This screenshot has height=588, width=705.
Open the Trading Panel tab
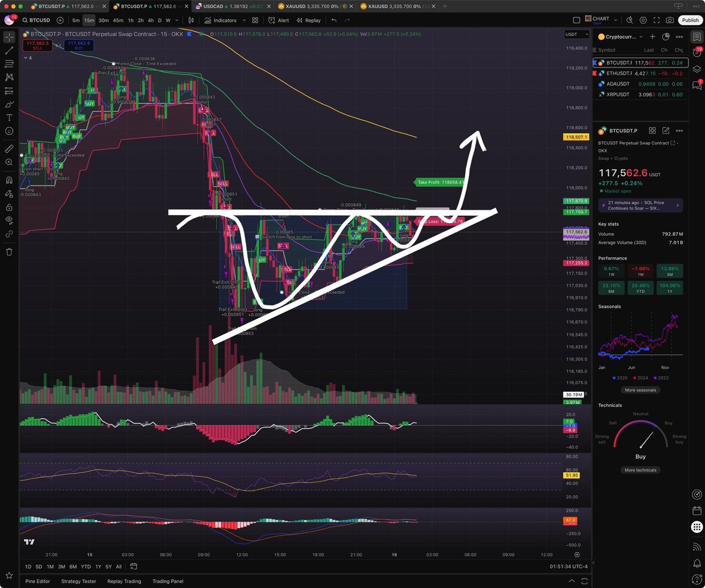(168, 582)
